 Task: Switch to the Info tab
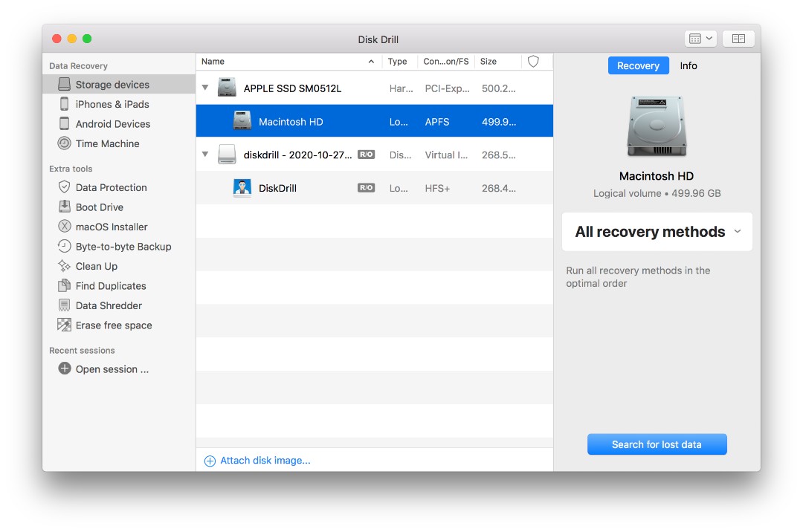(688, 65)
